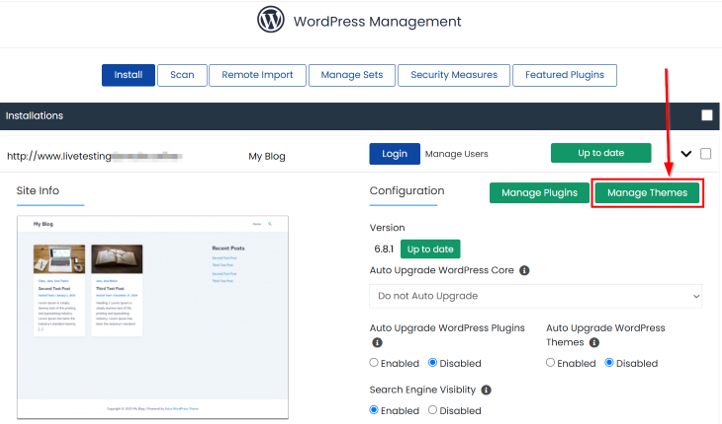Set plugin auto upgrade to Disabled
This screenshot has width=722, height=424.
click(x=432, y=363)
